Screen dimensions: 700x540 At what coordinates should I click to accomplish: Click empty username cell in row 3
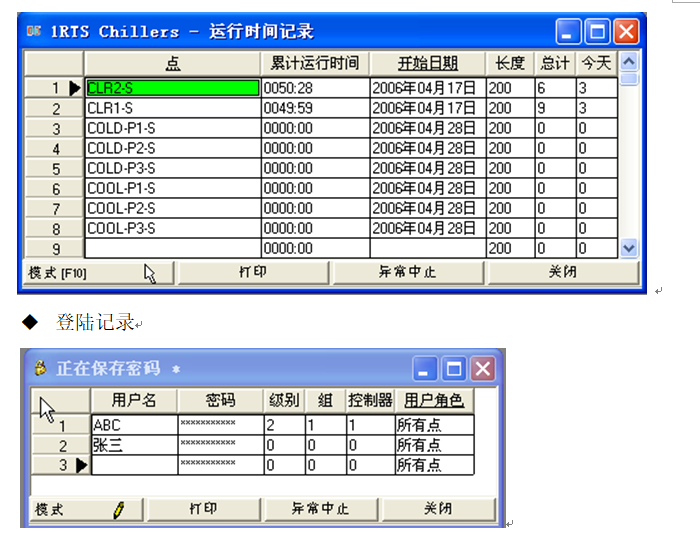[134, 465]
